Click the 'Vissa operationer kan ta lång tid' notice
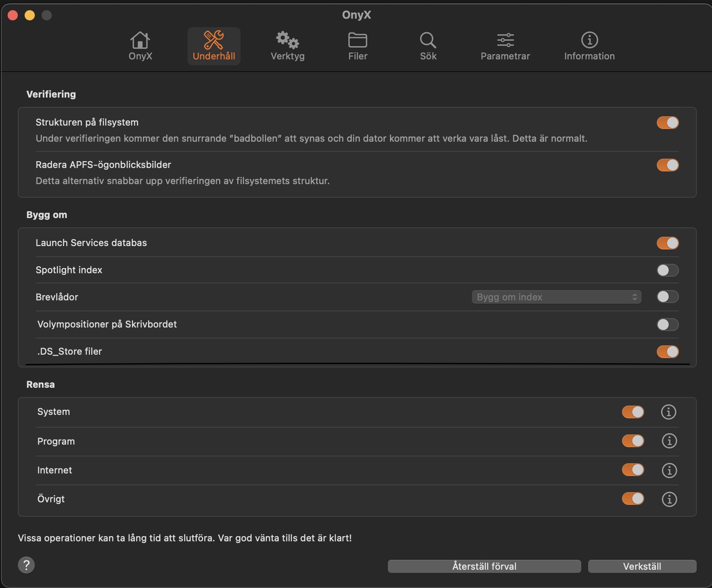This screenshot has width=712, height=588. click(x=185, y=538)
